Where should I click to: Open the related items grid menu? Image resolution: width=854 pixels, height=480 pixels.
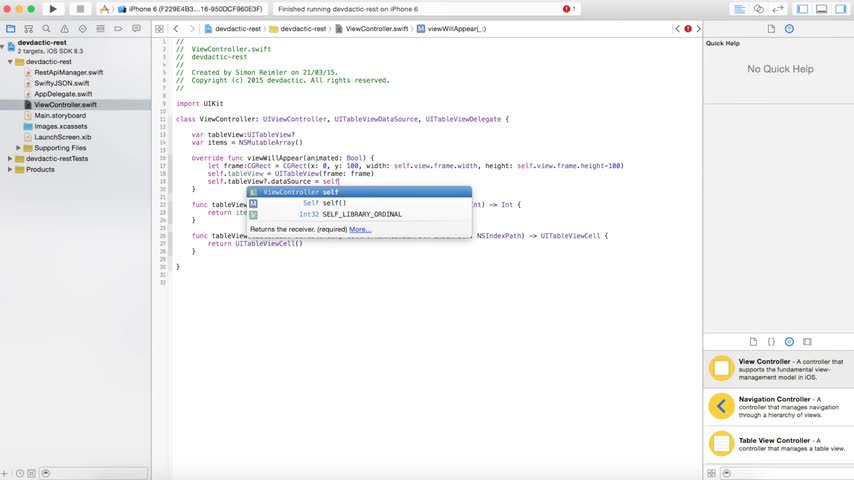(159, 29)
